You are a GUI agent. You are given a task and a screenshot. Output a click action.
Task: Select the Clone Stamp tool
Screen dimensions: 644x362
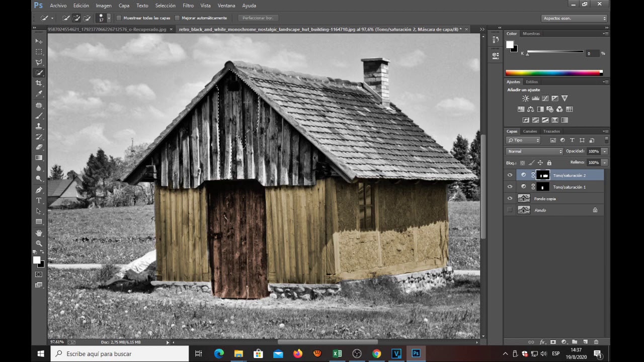(x=39, y=126)
